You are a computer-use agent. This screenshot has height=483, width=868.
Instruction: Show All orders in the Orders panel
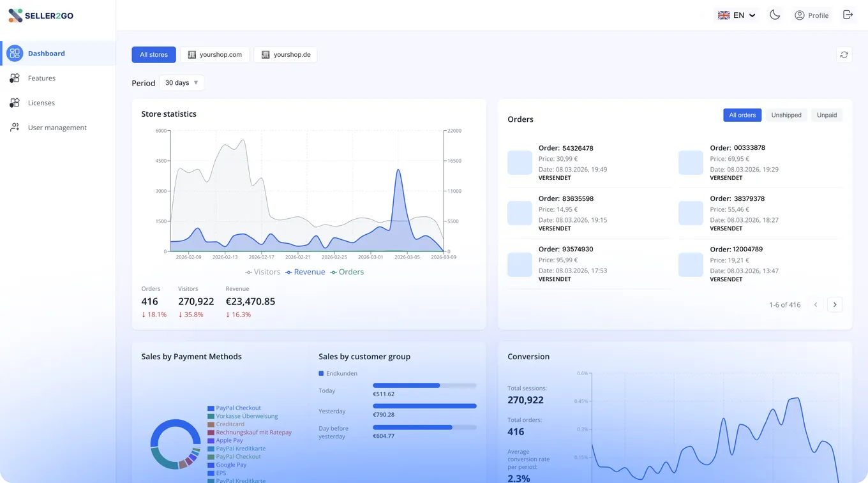point(742,115)
